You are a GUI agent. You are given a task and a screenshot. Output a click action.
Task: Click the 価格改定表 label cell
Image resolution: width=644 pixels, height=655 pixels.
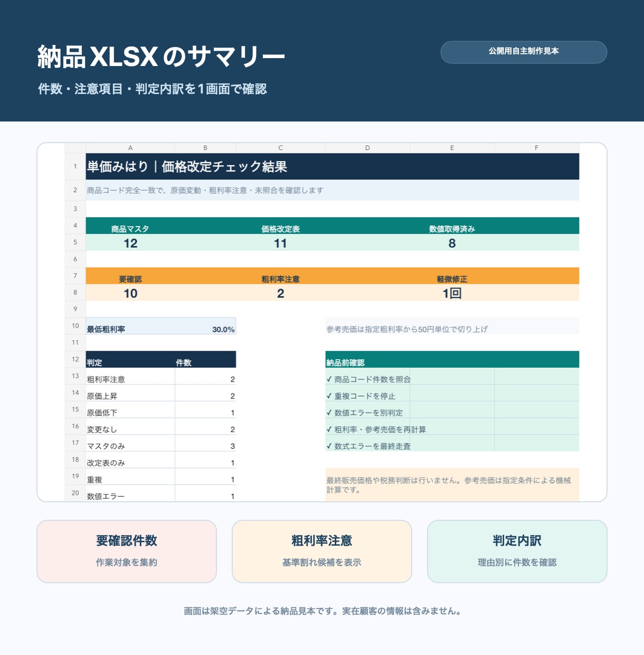[280, 229]
